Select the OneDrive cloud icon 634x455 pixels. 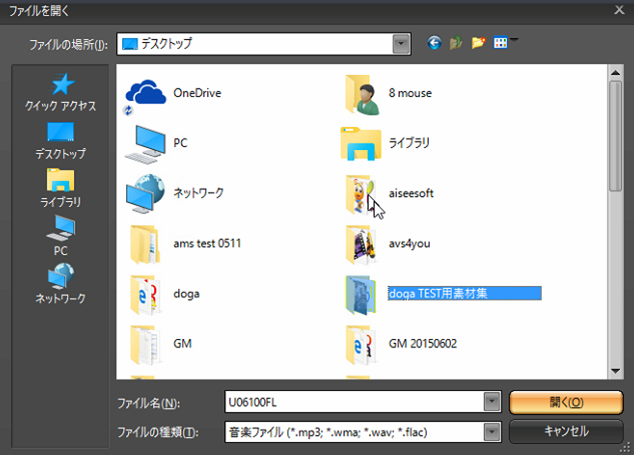coord(146,94)
